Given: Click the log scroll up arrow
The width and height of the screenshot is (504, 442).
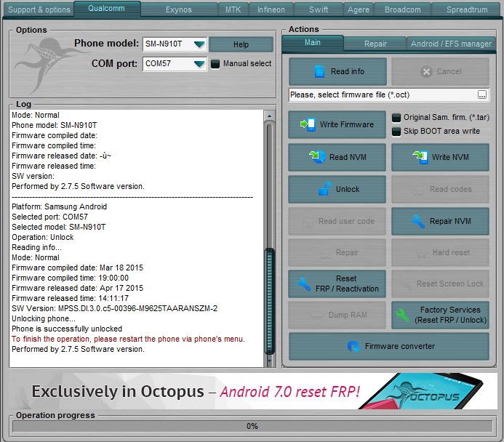Looking at the screenshot, I should 269,116.
